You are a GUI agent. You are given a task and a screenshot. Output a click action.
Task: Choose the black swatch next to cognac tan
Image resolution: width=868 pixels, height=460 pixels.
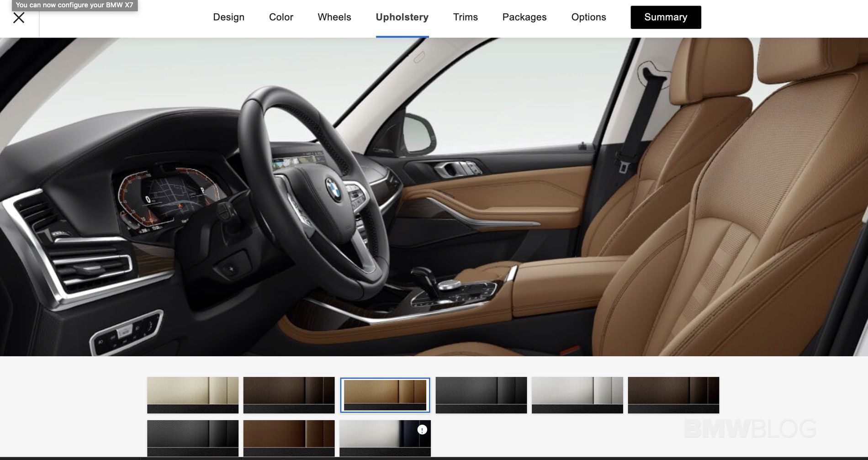(481, 395)
